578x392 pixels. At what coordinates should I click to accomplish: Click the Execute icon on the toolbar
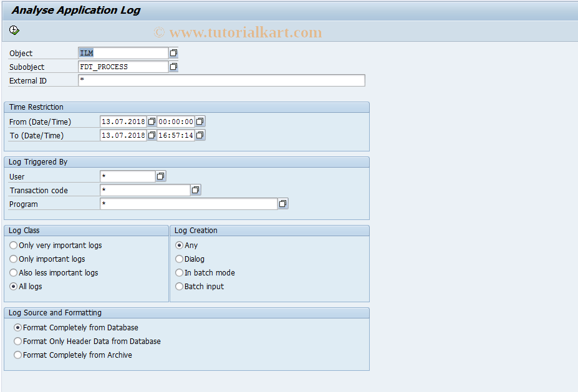coord(14,30)
